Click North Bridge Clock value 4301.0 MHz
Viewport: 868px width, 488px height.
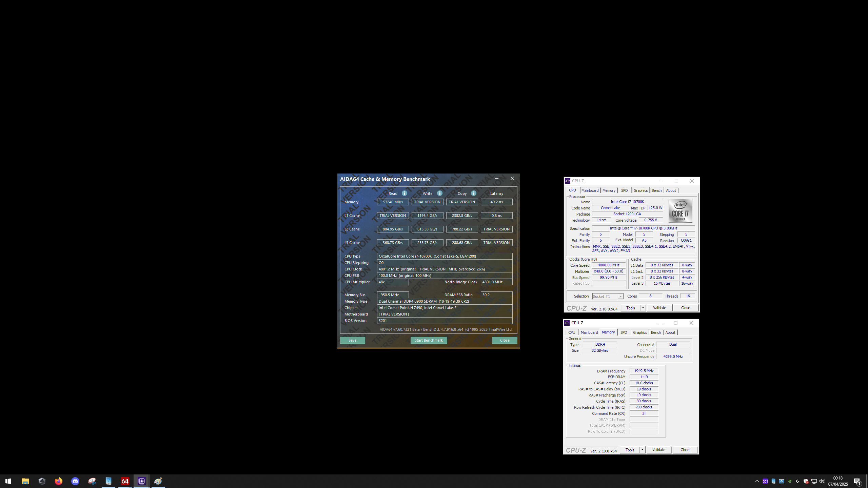point(497,282)
